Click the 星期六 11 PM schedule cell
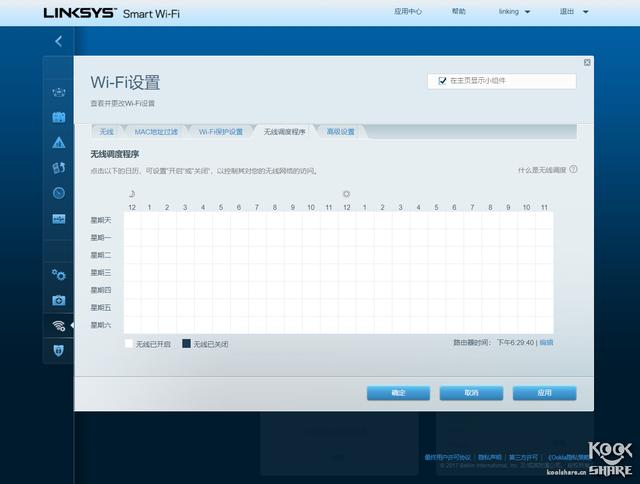Viewport: 640px width, 484px height. pos(544,325)
